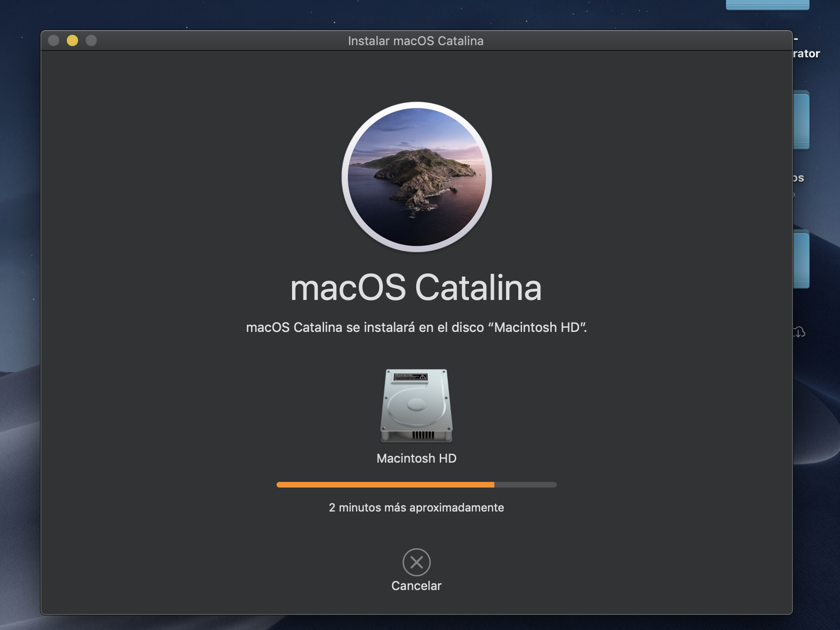Click the Macintosh HD disk icon

pos(416,405)
